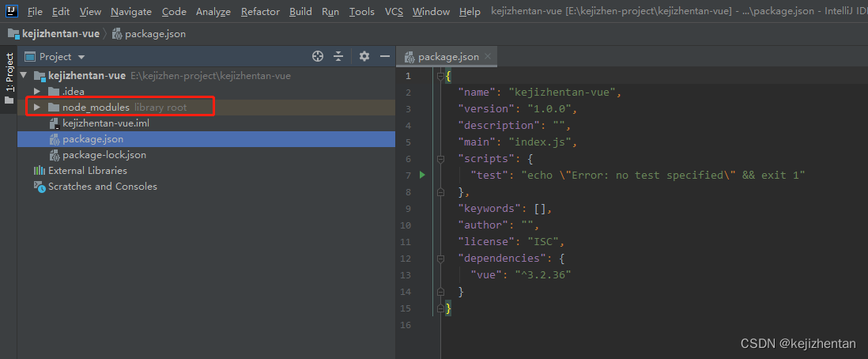Open the Analyze menu
868x359 pixels.
tap(213, 11)
